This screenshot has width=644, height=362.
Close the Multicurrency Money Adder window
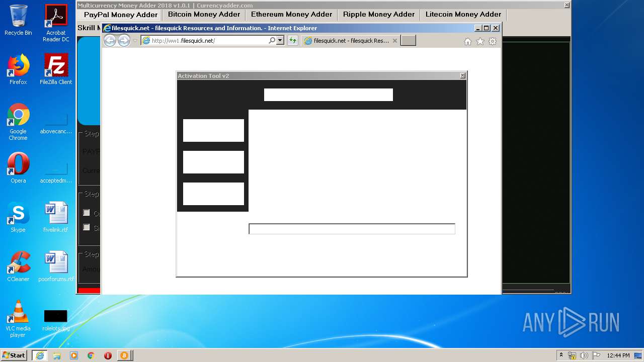click(x=567, y=5)
